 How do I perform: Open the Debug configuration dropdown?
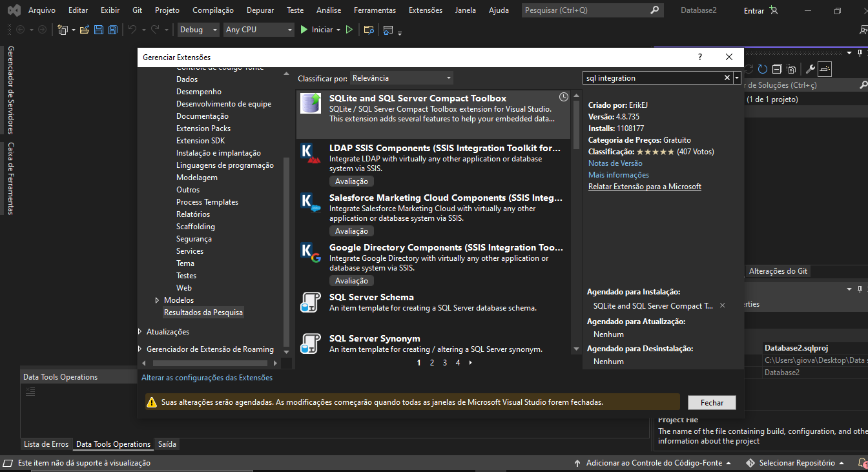[198, 30]
